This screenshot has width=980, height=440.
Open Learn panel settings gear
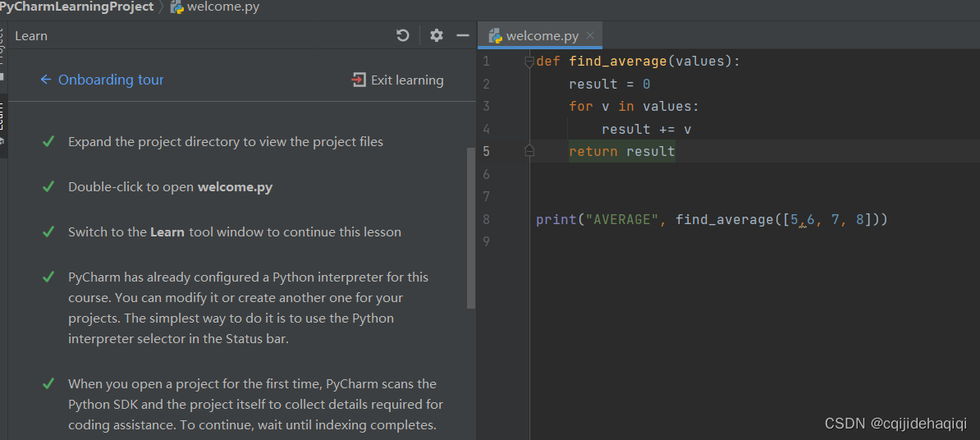437,35
